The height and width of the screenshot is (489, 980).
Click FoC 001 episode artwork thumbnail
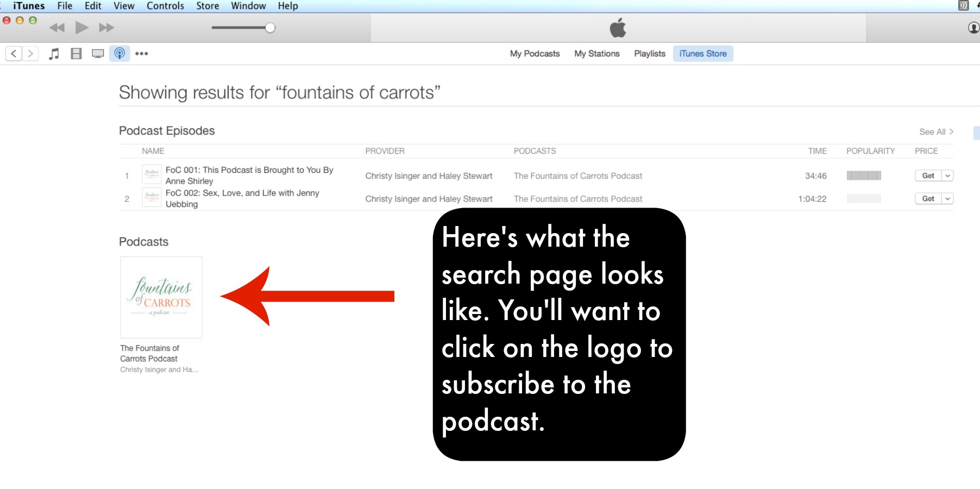[152, 174]
